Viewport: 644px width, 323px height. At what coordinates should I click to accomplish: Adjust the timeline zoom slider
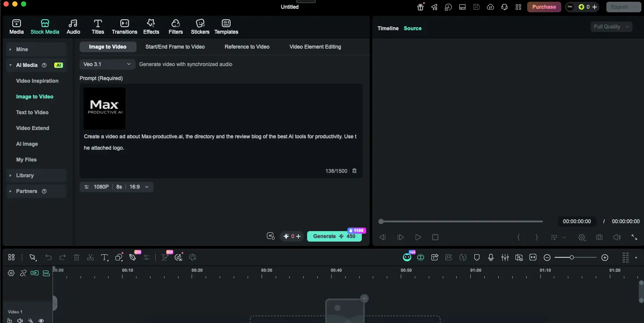[572, 257]
